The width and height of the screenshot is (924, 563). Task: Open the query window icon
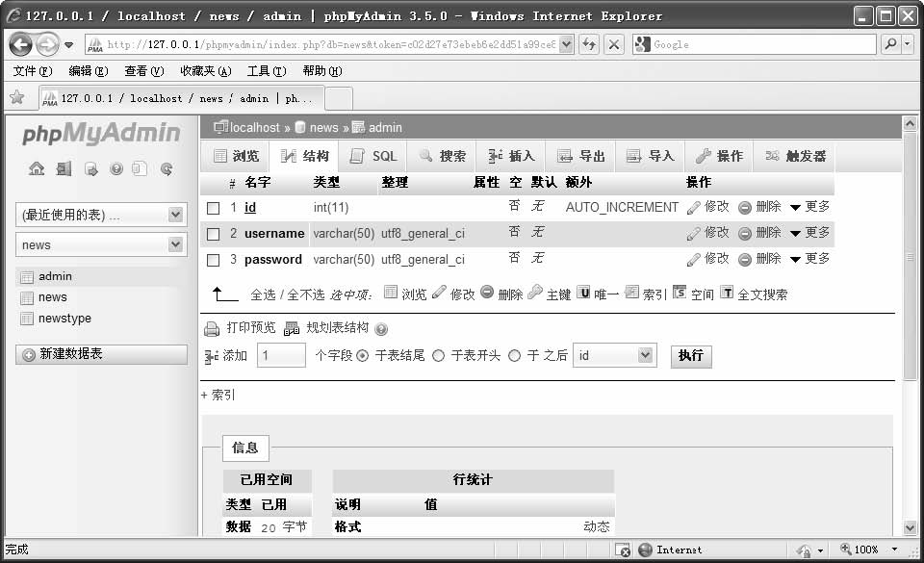tap(90, 169)
